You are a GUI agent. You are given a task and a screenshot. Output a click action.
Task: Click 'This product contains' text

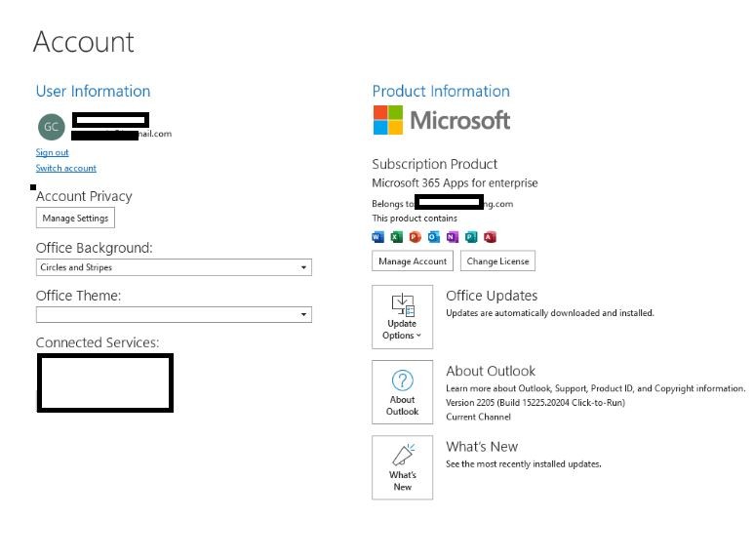415,218
